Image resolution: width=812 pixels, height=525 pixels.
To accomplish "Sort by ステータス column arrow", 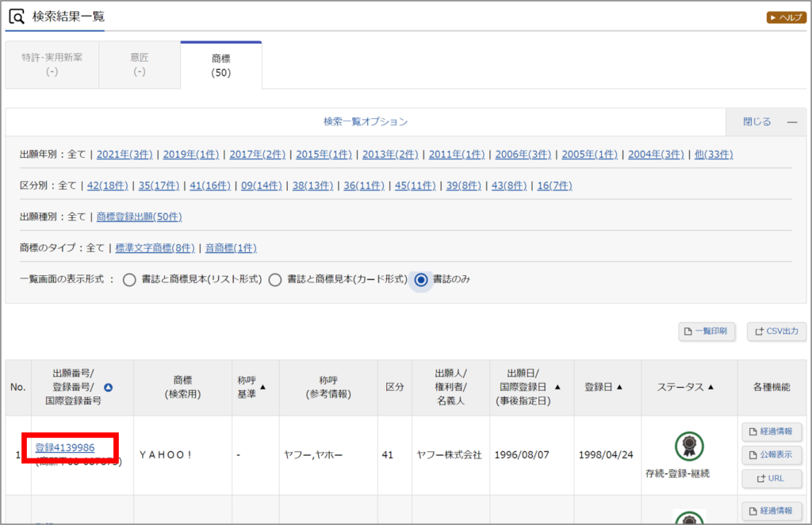I will click(710, 387).
